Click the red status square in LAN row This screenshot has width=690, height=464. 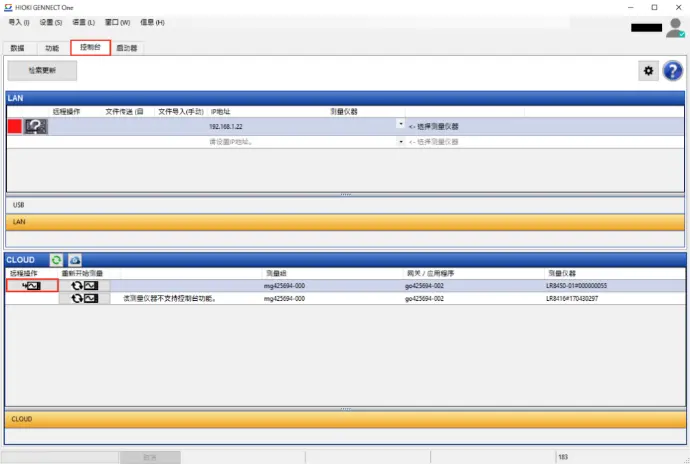pos(15,126)
